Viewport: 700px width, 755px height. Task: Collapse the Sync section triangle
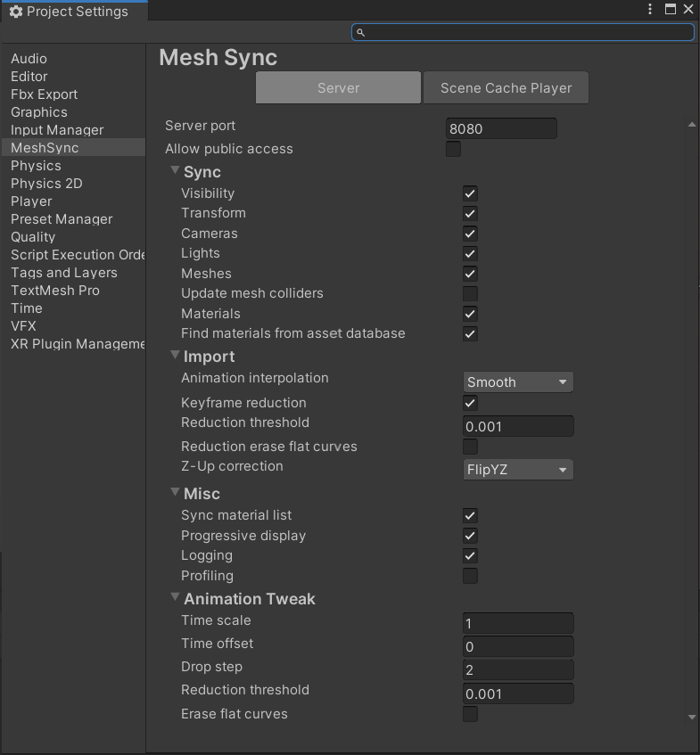point(175,171)
